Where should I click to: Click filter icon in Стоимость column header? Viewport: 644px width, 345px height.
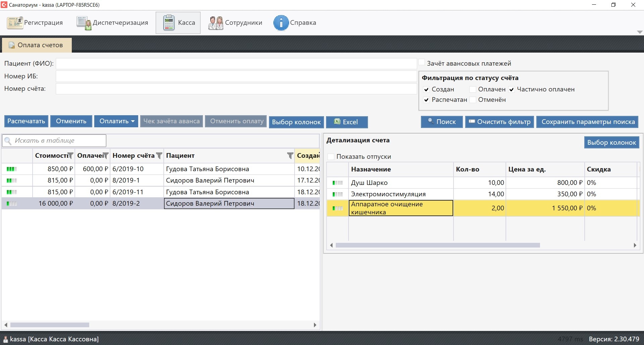(x=70, y=155)
